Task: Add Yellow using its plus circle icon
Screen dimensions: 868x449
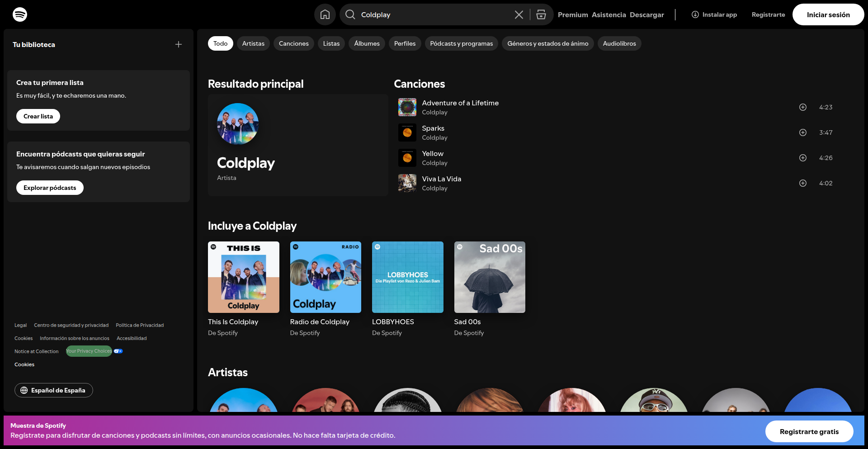Action: (x=802, y=158)
